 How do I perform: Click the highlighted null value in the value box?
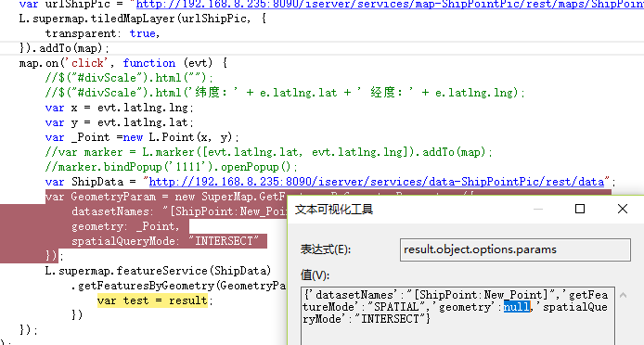517,307
